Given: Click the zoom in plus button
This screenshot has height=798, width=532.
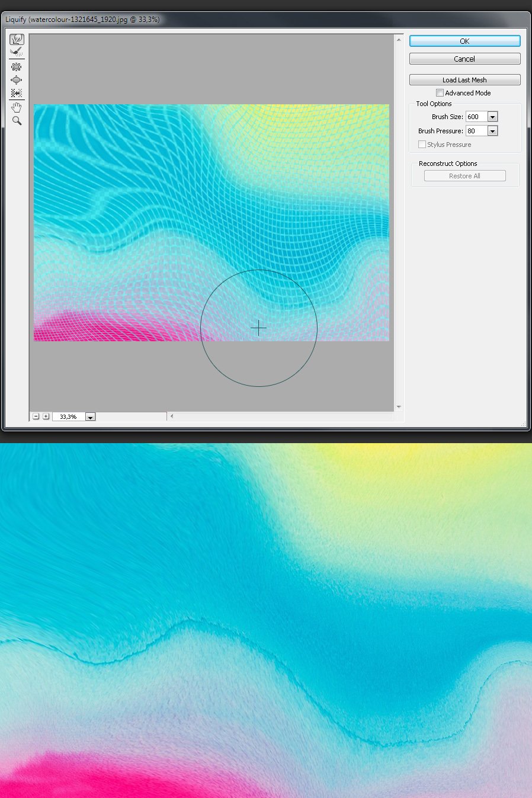Looking at the screenshot, I should (46, 416).
